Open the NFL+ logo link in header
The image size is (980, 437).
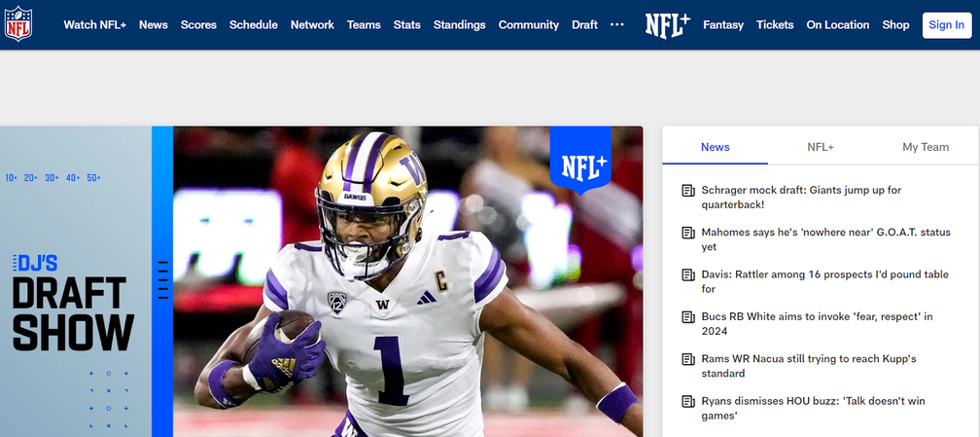(x=666, y=25)
